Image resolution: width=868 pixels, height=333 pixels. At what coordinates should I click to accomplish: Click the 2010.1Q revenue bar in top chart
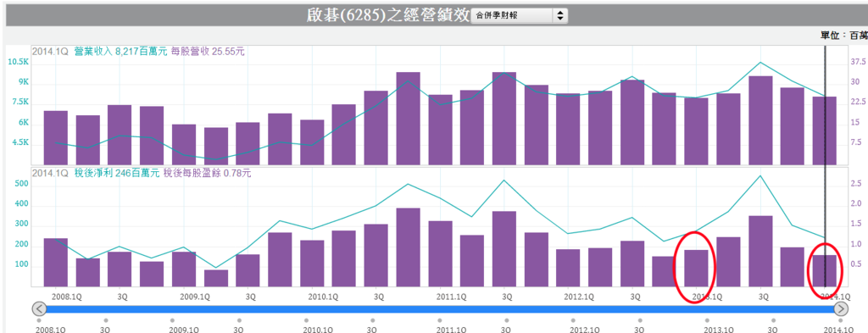pyautogui.click(x=312, y=142)
